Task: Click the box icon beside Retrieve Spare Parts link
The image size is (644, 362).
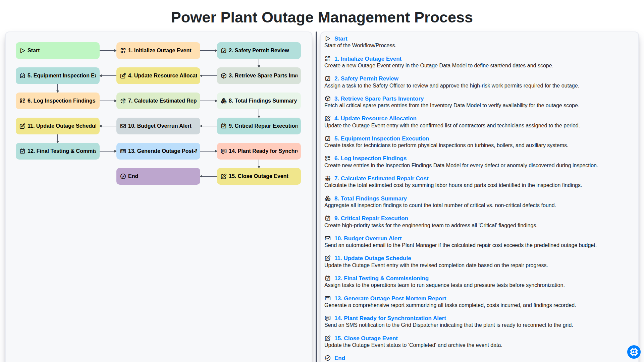Action: [x=328, y=99]
